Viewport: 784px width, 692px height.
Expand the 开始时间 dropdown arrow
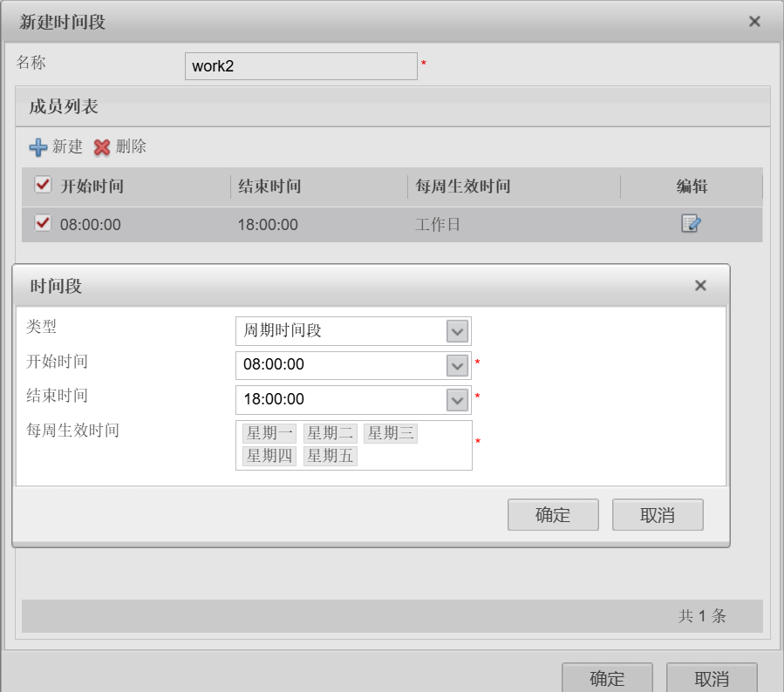(x=457, y=366)
